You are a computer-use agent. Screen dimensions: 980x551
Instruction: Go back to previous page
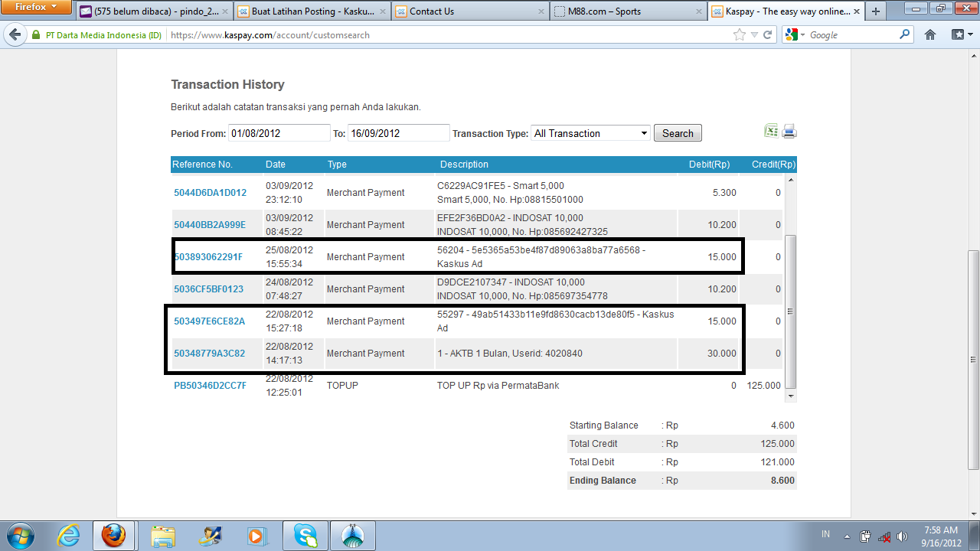point(15,35)
